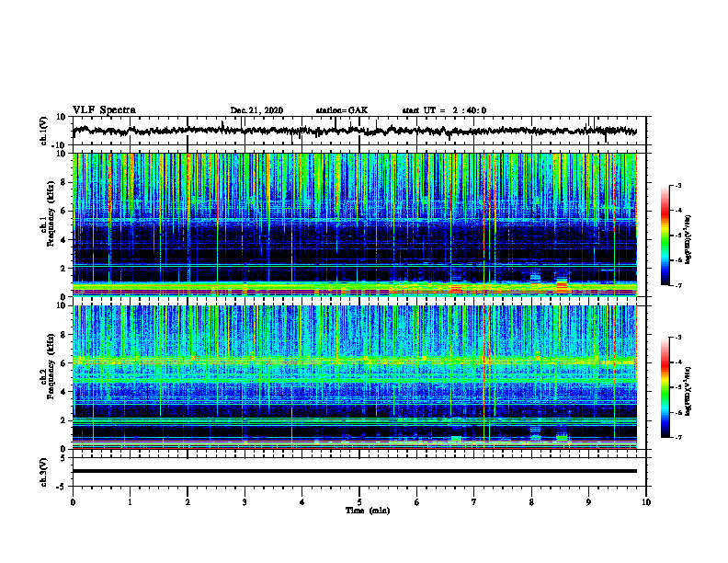Click the "5" tick on the ch.3(V) axis
728x563 pixels.
(64, 458)
